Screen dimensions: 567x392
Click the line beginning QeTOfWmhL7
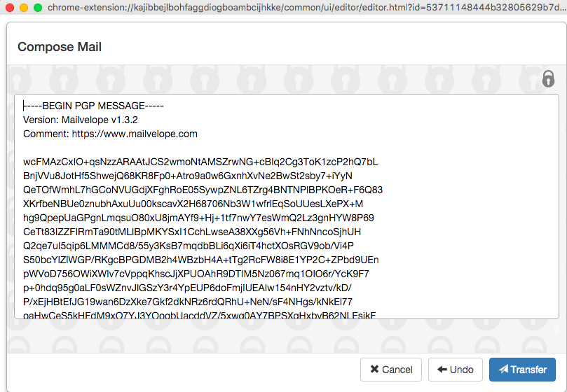click(203, 190)
